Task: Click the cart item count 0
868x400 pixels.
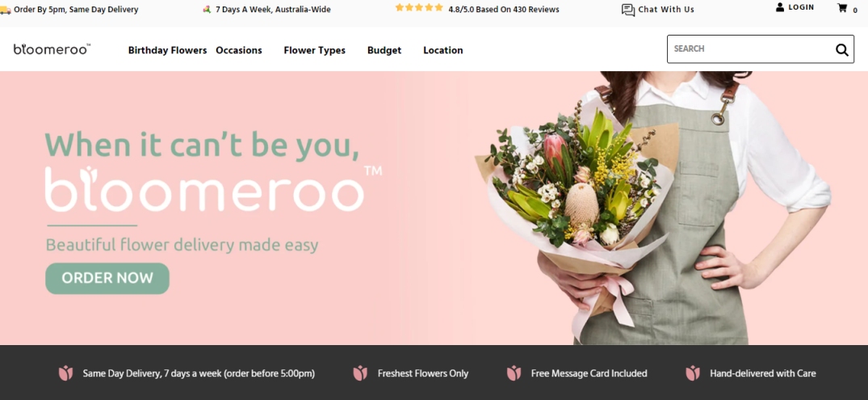Action: [855, 11]
